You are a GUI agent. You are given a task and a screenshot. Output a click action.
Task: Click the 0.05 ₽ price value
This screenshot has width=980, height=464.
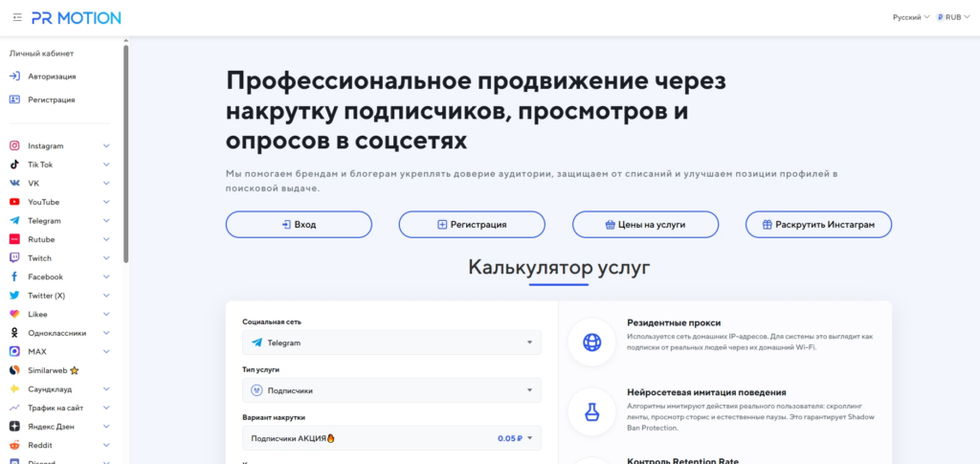[510, 438]
